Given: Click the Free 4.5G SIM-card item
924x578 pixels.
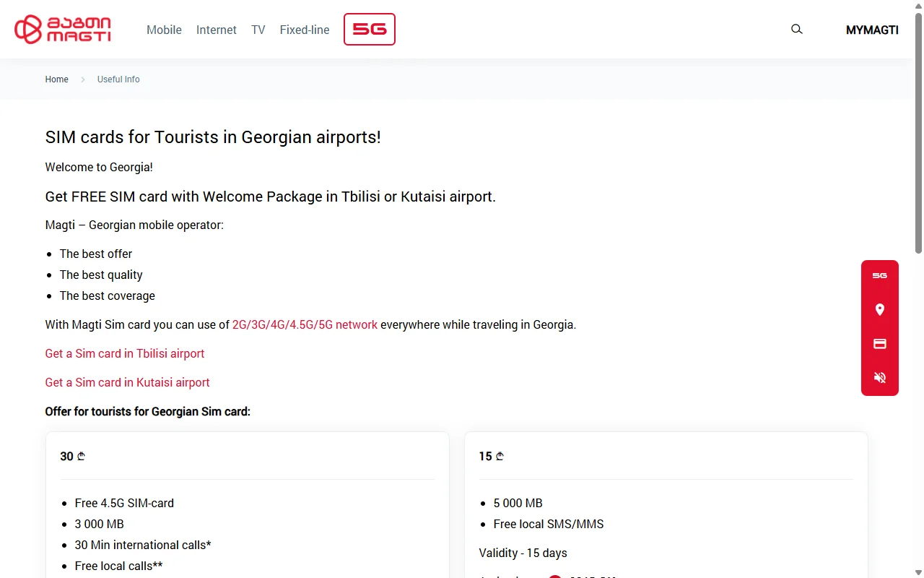Looking at the screenshot, I should coord(124,503).
